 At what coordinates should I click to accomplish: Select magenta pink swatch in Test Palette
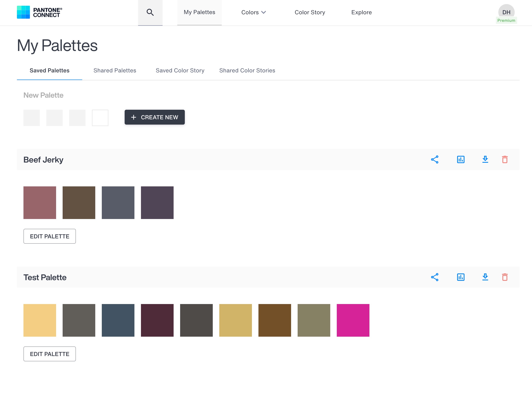[353, 321]
